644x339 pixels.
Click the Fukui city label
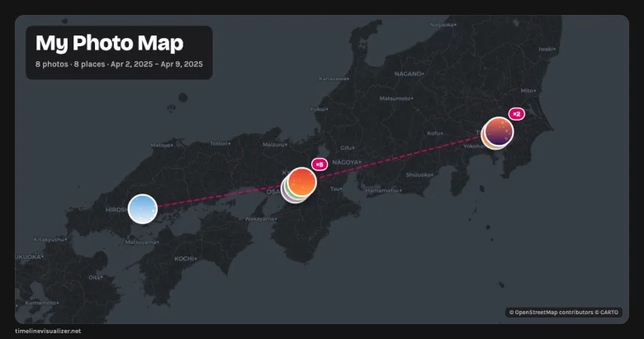319,109
